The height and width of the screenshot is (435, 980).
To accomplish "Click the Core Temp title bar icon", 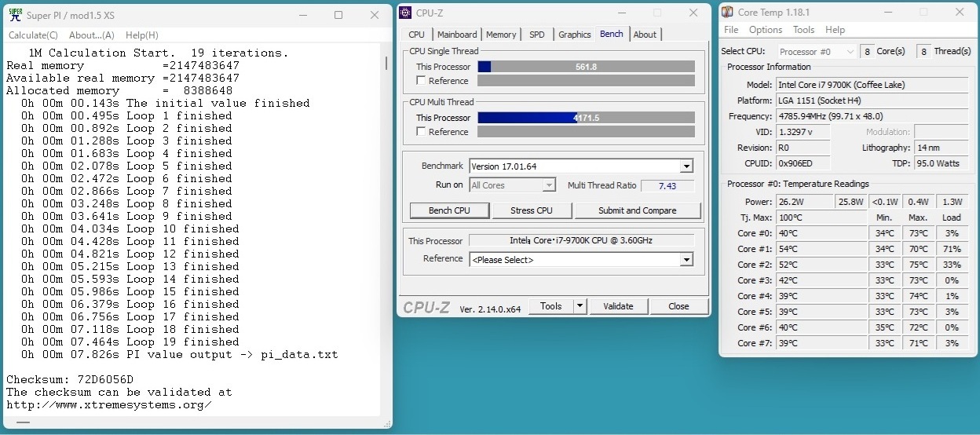I will tap(727, 13).
